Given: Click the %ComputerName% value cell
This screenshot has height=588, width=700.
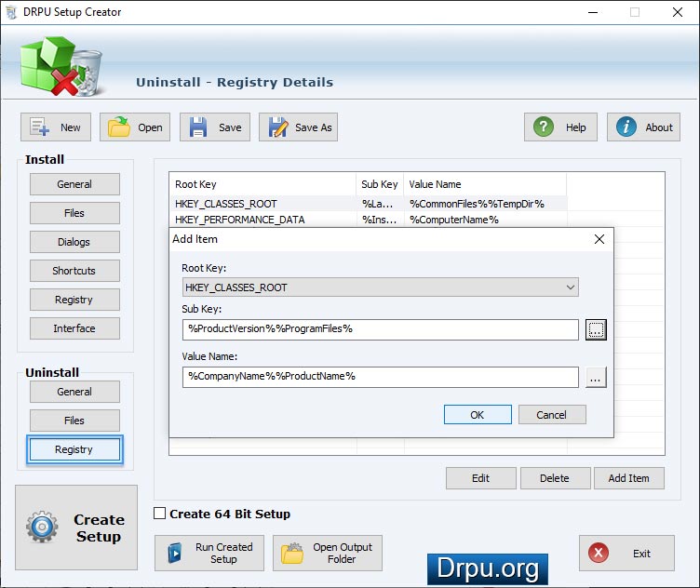Looking at the screenshot, I should [x=454, y=220].
